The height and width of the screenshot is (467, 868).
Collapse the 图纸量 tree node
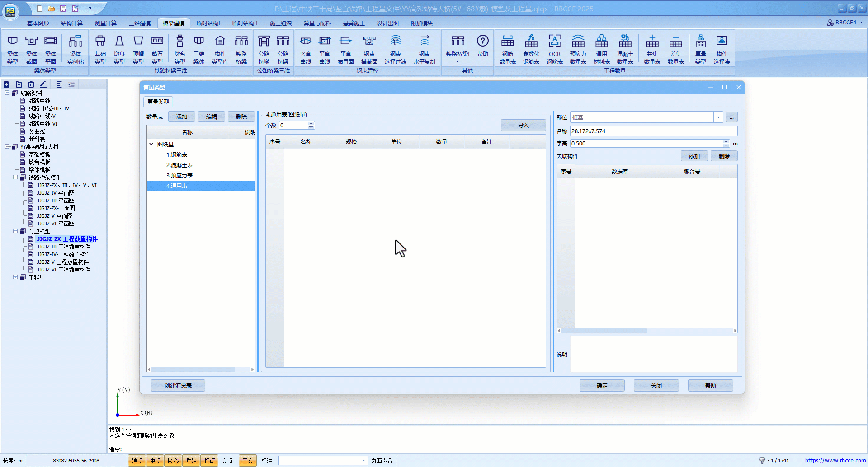click(151, 144)
